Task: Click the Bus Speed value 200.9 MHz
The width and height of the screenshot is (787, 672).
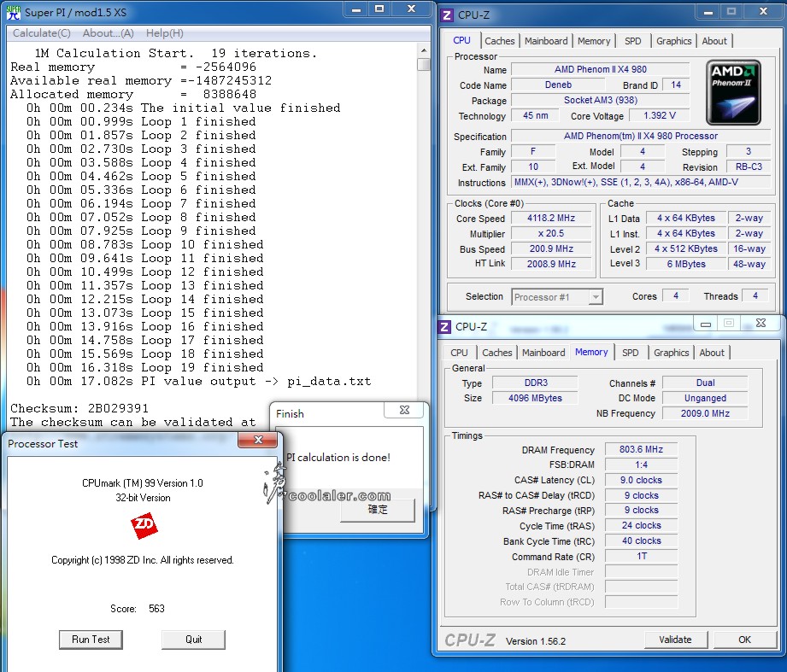Action: click(x=550, y=248)
